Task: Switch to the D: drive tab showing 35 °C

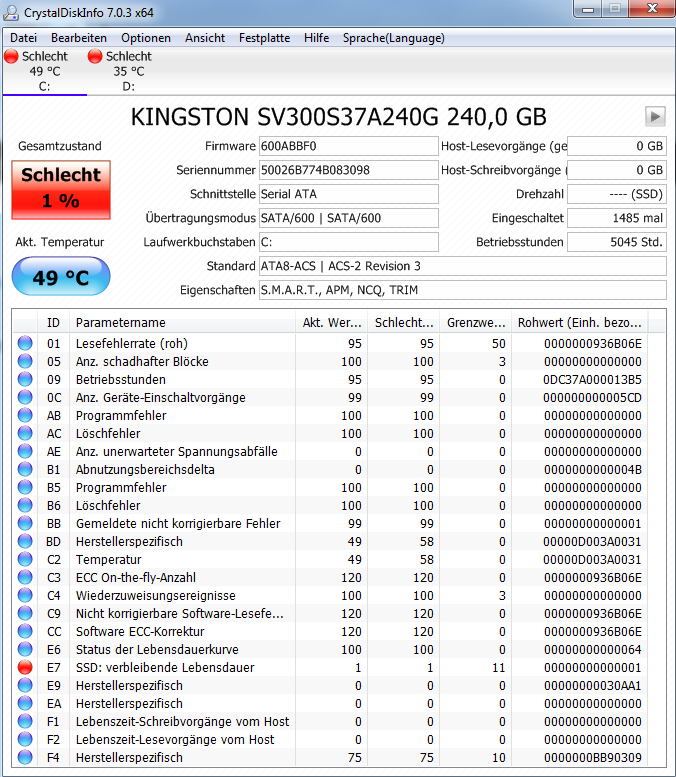Action: 128,71
